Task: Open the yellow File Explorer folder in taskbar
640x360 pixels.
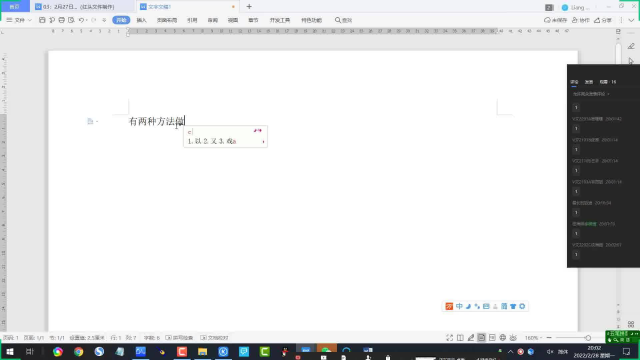Action: click(x=202, y=351)
